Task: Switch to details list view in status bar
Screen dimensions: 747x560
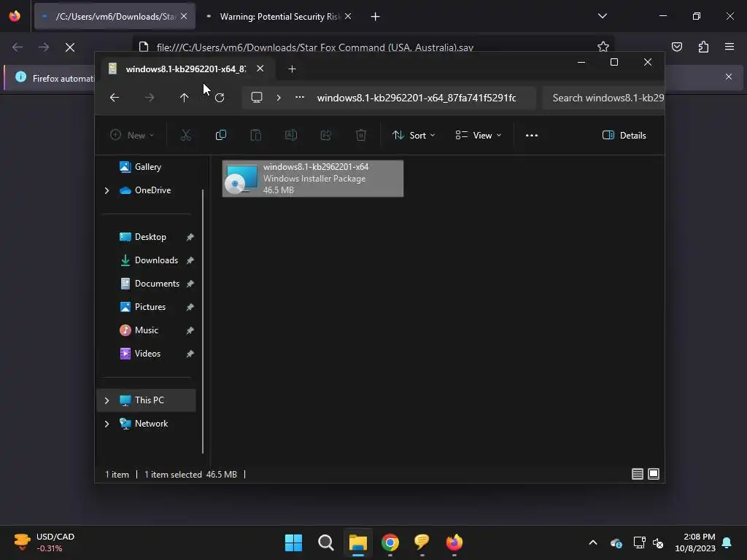Action: (x=638, y=474)
